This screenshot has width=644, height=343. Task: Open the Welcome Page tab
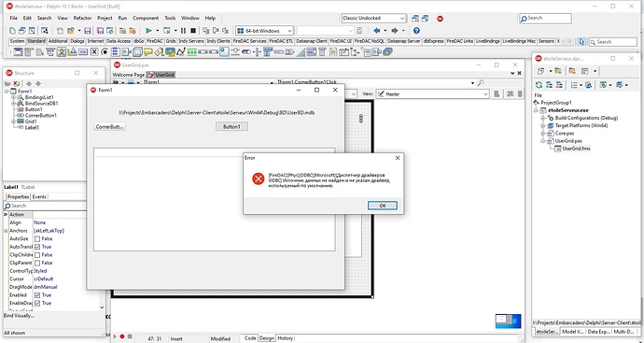(x=129, y=75)
